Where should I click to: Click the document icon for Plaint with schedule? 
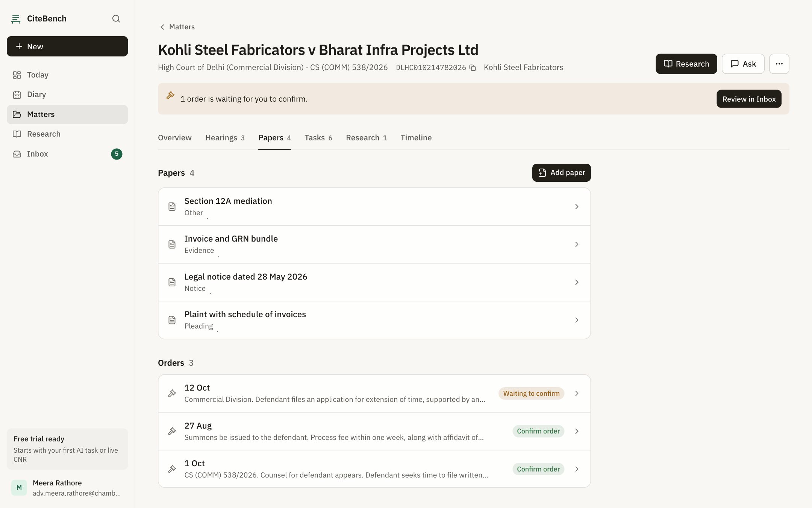172,320
